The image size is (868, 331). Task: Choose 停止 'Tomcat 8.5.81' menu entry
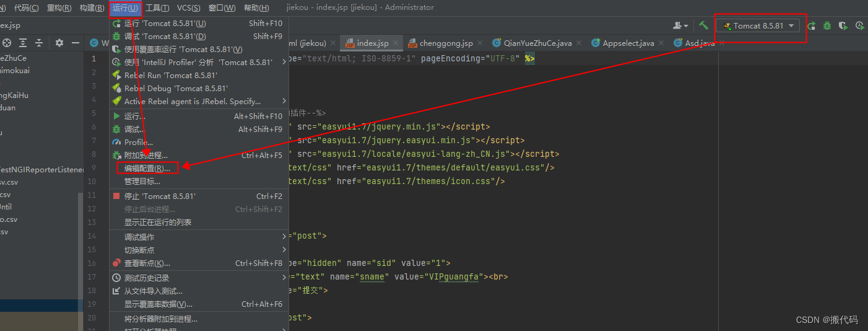click(x=199, y=196)
